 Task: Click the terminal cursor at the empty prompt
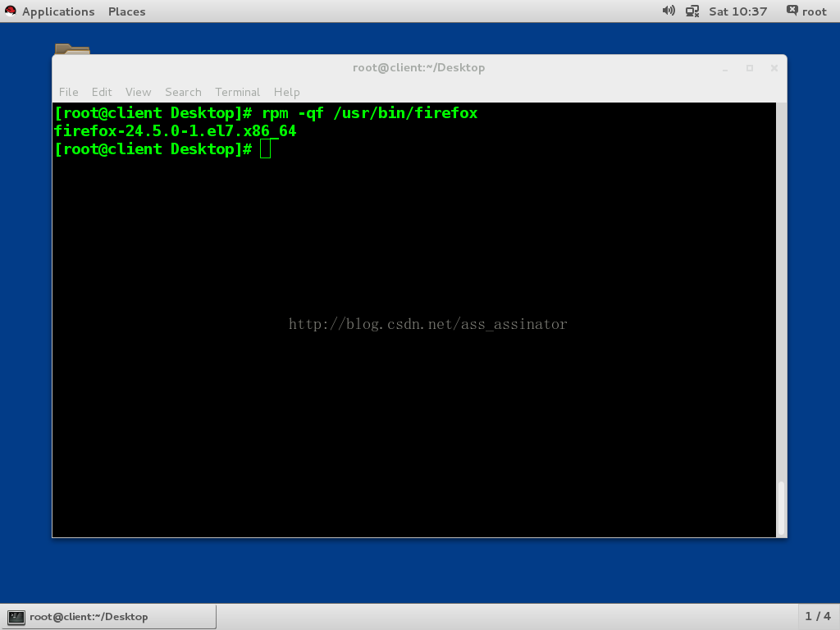pyautogui.click(x=265, y=149)
